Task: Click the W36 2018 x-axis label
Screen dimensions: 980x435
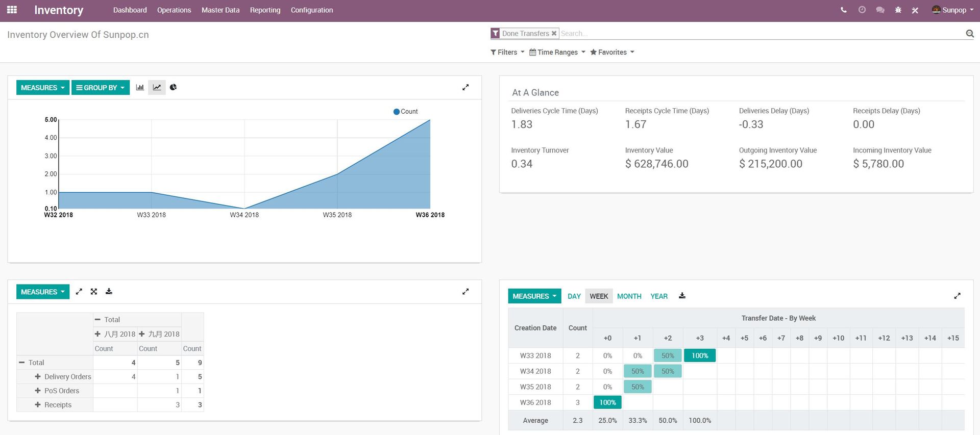Action: point(430,215)
